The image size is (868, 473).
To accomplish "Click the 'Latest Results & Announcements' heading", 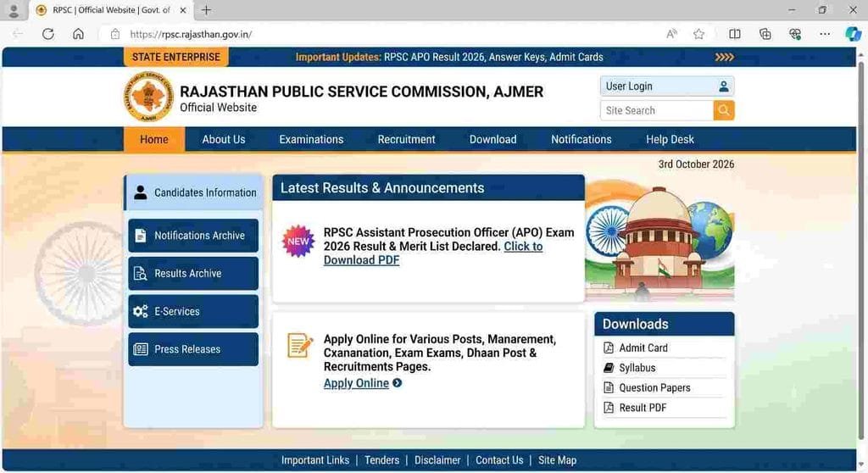I will 382,188.
